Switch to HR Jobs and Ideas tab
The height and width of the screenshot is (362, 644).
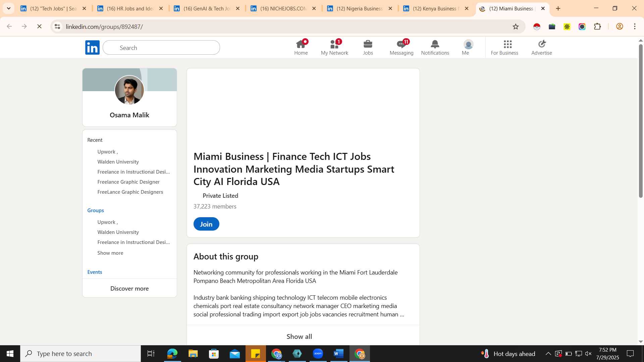point(130,8)
